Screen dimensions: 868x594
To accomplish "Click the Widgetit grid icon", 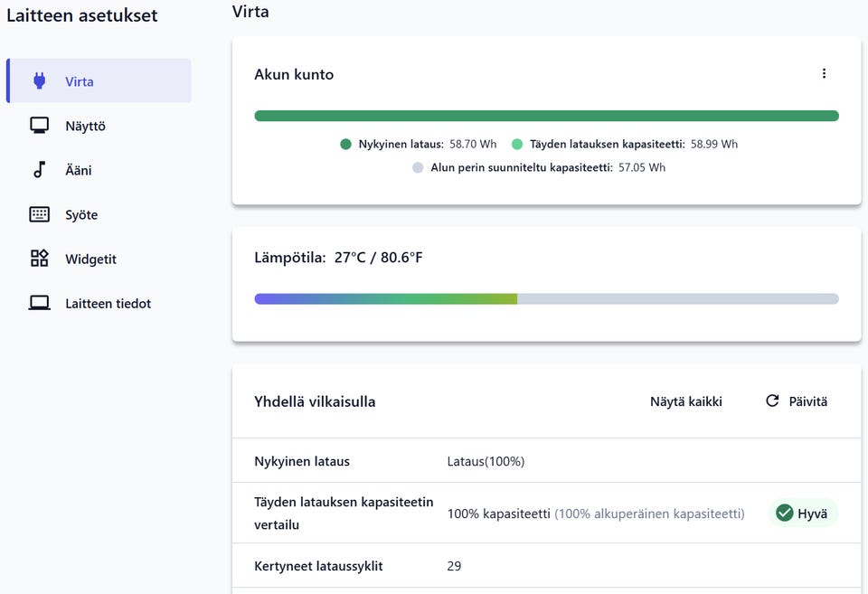I will pyautogui.click(x=39, y=259).
